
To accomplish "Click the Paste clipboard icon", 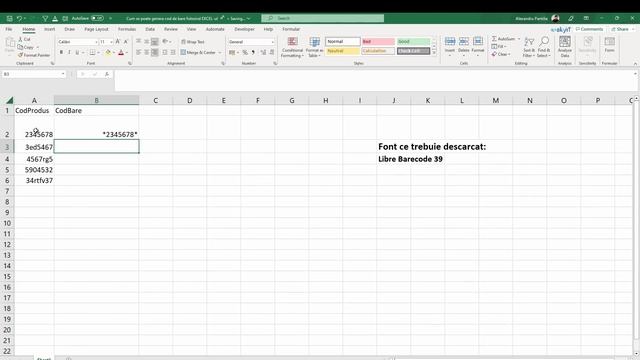I will pyautogui.click(x=10, y=42).
